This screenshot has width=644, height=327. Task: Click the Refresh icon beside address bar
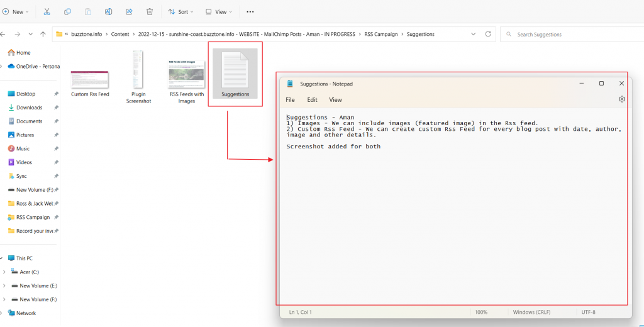click(x=488, y=34)
